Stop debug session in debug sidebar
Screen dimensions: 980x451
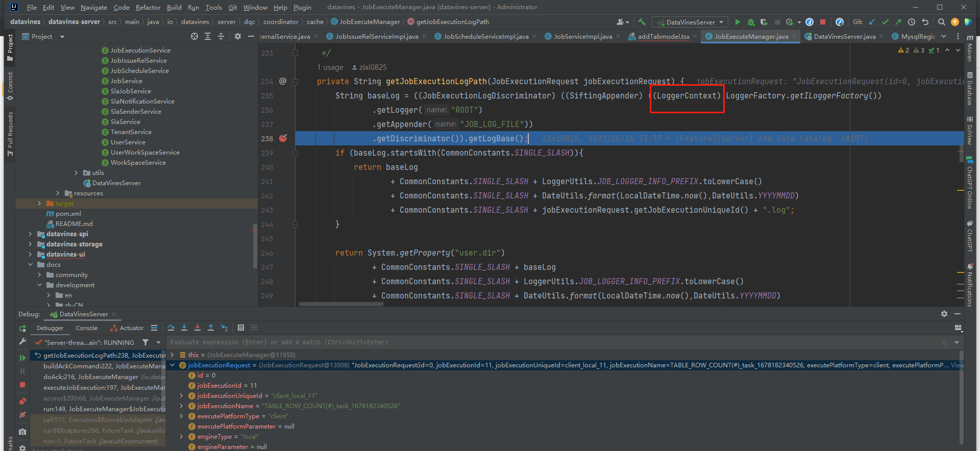(x=22, y=385)
